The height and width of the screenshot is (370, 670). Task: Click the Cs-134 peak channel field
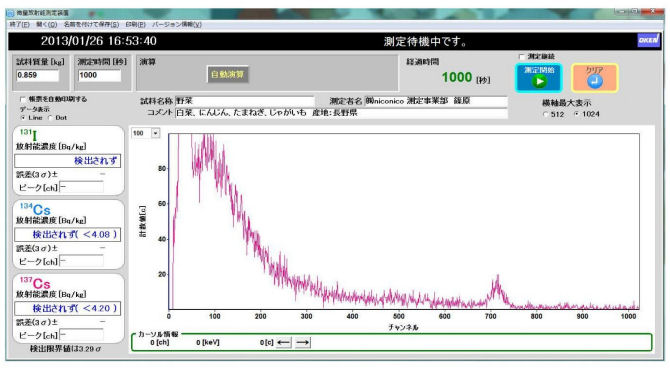(x=81, y=261)
